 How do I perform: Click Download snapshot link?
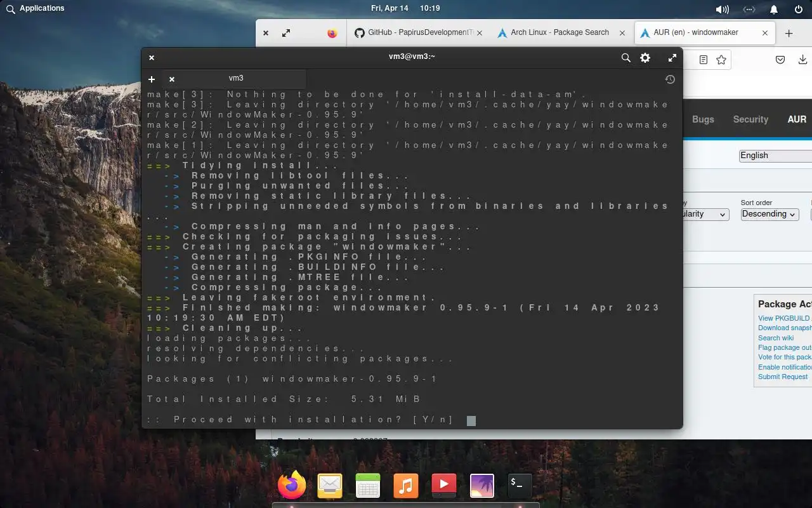point(785,328)
